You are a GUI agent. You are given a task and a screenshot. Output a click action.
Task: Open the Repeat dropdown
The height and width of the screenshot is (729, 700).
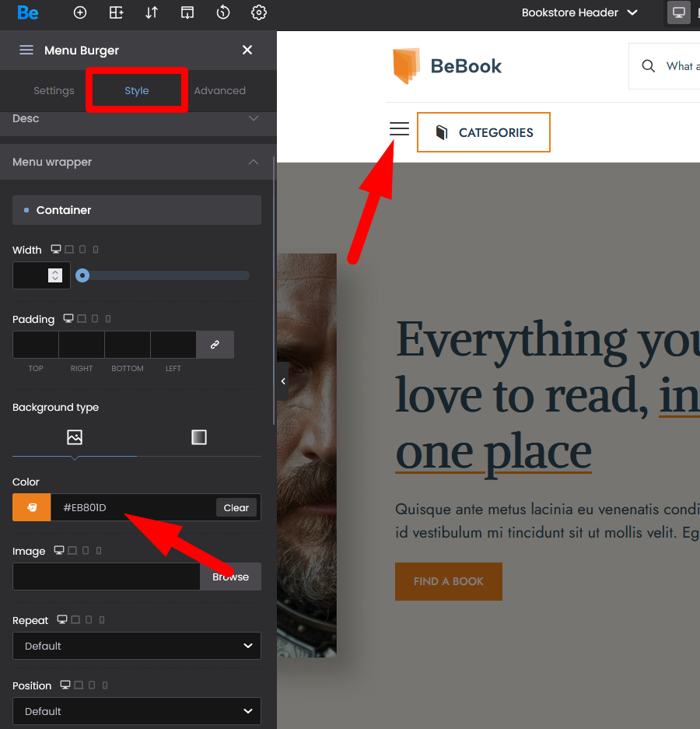point(137,646)
